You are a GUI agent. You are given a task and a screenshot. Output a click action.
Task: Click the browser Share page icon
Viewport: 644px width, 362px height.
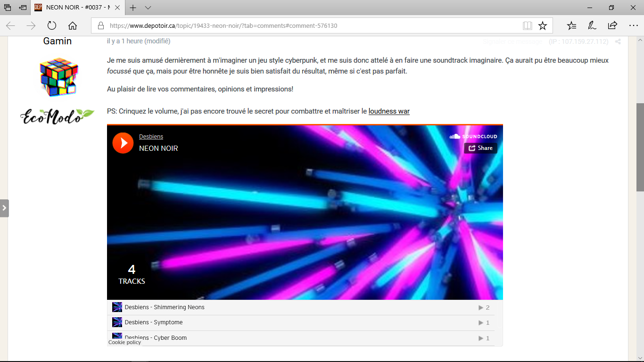(612, 25)
